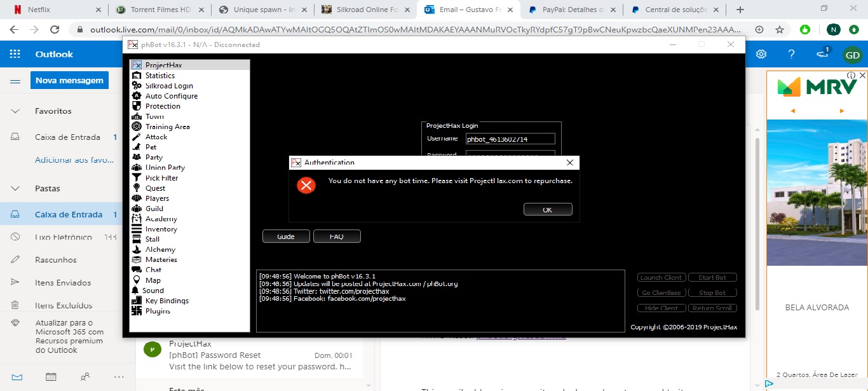Open Outlook settings gear icon
The height and width of the screenshot is (391, 868).
[761, 55]
